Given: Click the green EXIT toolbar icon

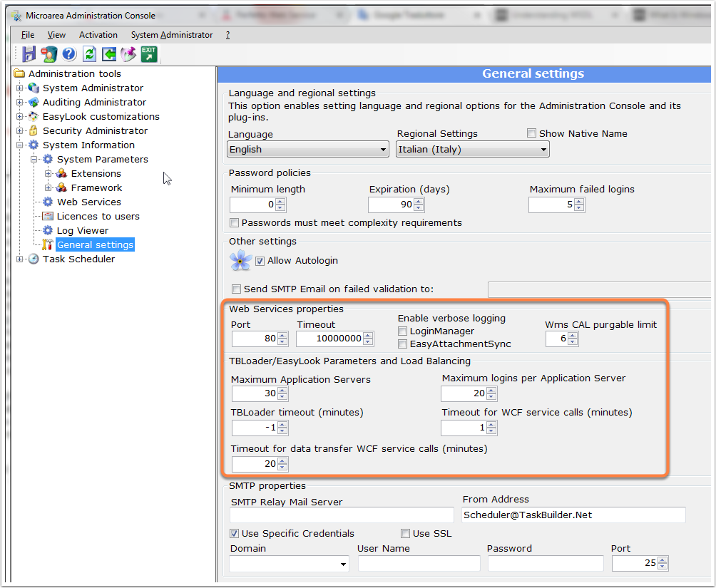Looking at the screenshot, I should (x=149, y=54).
